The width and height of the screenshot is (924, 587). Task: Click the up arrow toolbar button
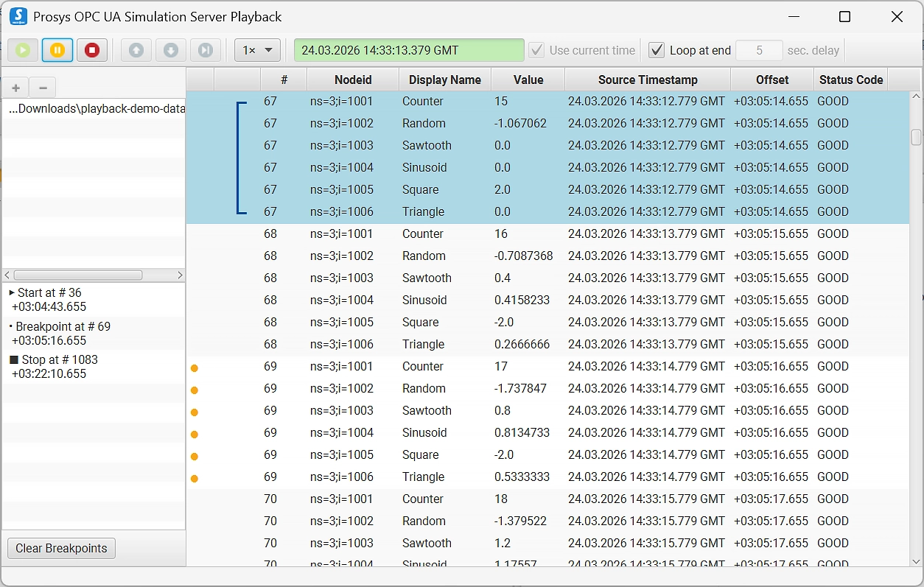point(136,50)
